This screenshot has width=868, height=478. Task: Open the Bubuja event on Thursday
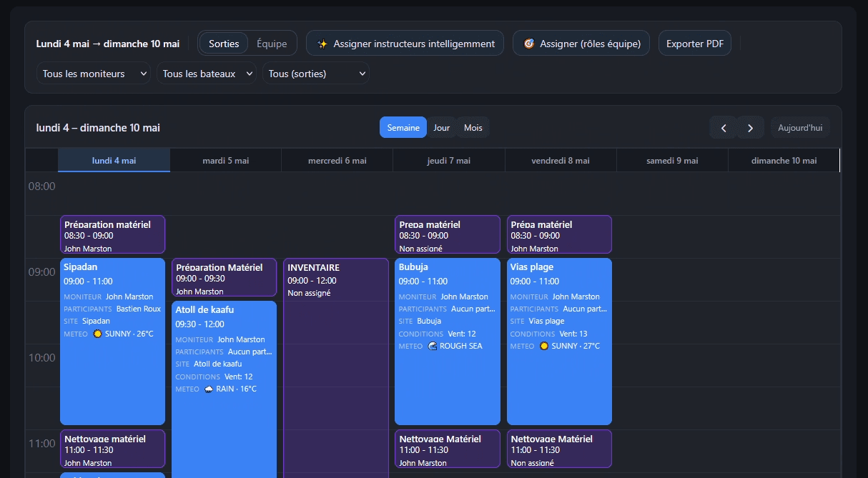(x=448, y=342)
